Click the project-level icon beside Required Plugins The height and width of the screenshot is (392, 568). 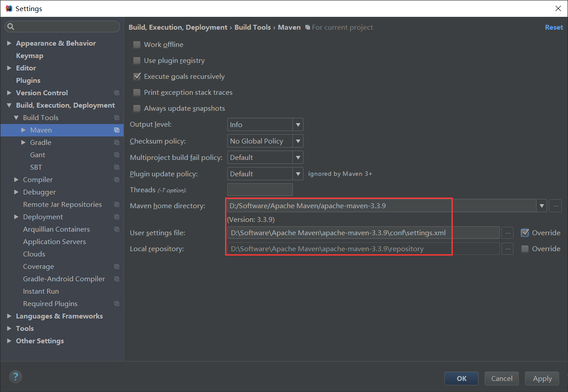(117, 304)
